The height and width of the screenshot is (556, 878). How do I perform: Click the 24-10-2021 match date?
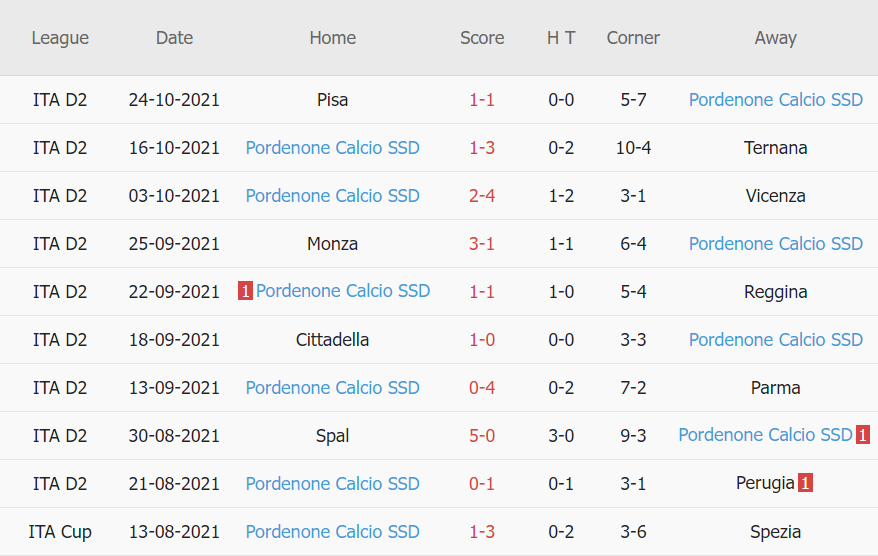174,100
